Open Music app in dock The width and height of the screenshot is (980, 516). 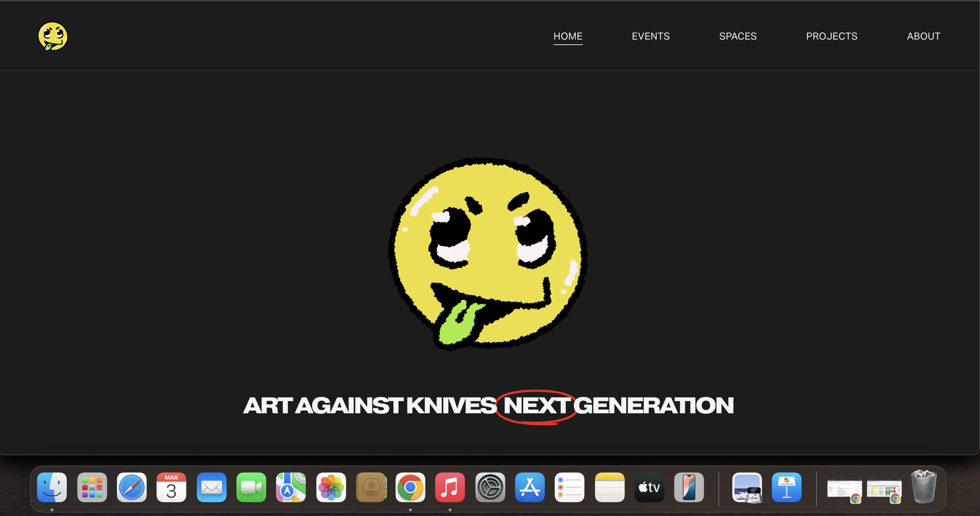pyautogui.click(x=450, y=487)
